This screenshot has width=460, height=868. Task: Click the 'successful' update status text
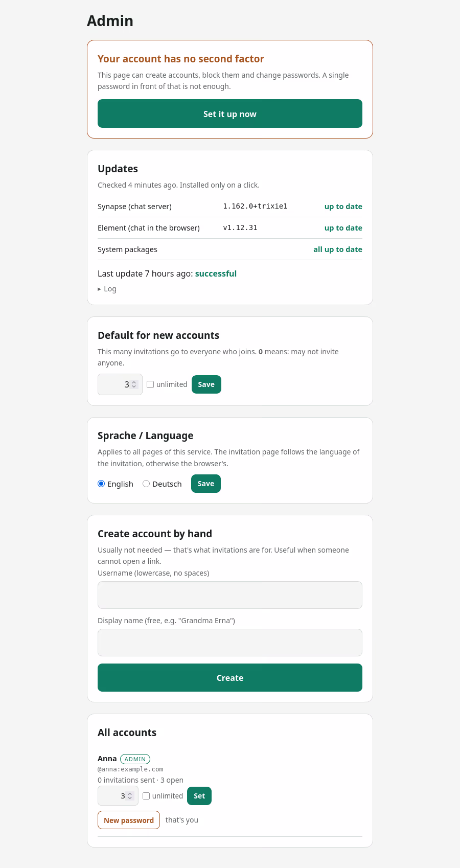point(216,273)
